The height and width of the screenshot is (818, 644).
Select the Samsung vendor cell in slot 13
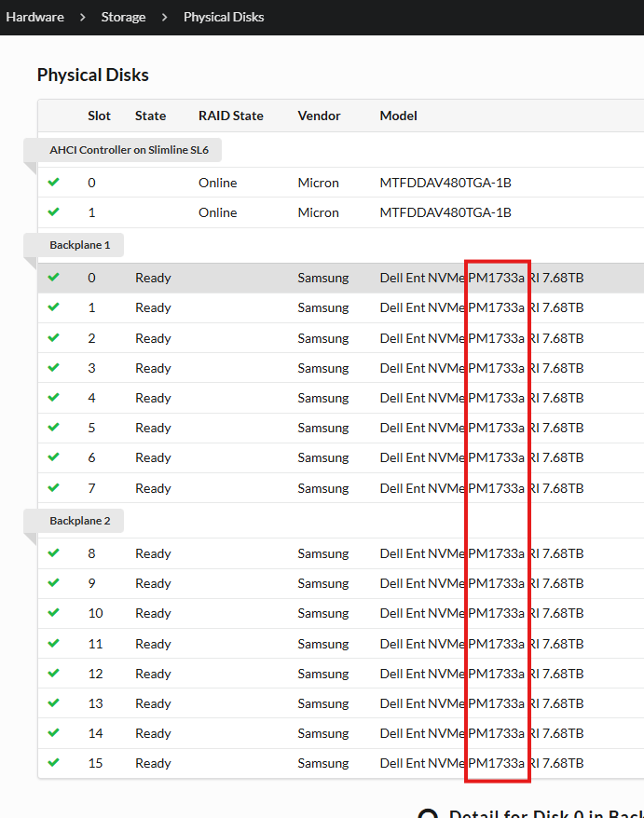click(x=323, y=703)
